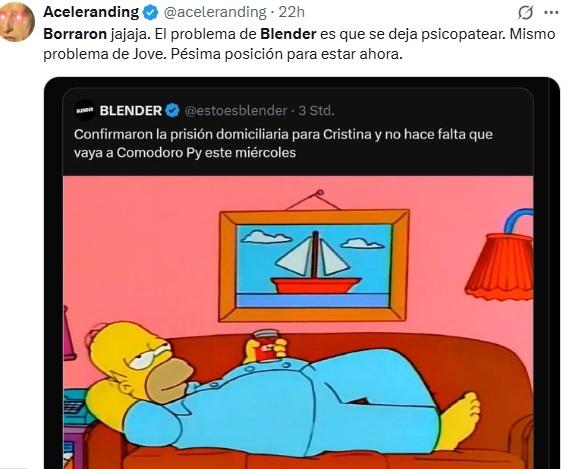Click BLENDER's verified checkmark badge
The width and height of the screenshot is (575, 469).
point(172,110)
